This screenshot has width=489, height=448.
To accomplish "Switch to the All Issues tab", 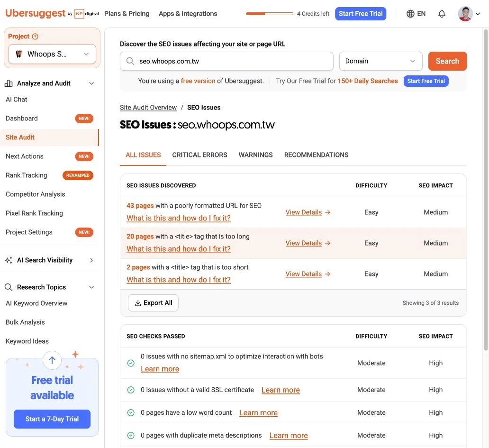I will tap(143, 155).
